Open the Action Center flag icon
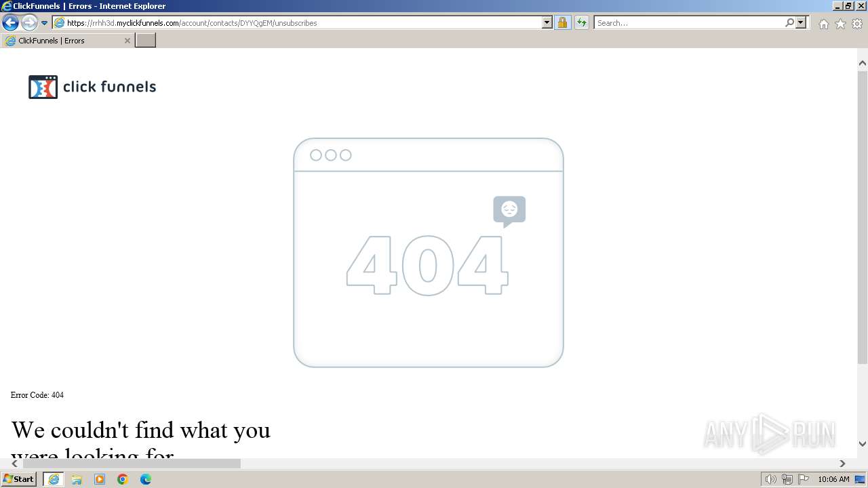Viewport: 868px width, 488px height. [804, 479]
